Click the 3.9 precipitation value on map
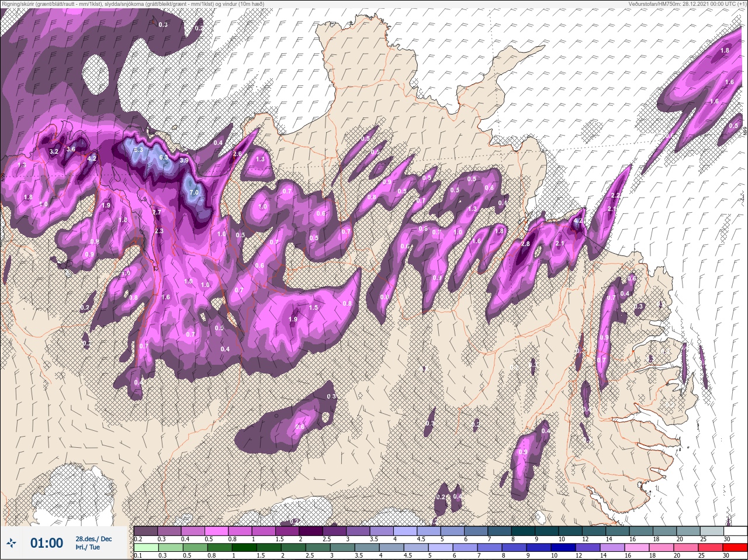 [184, 160]
